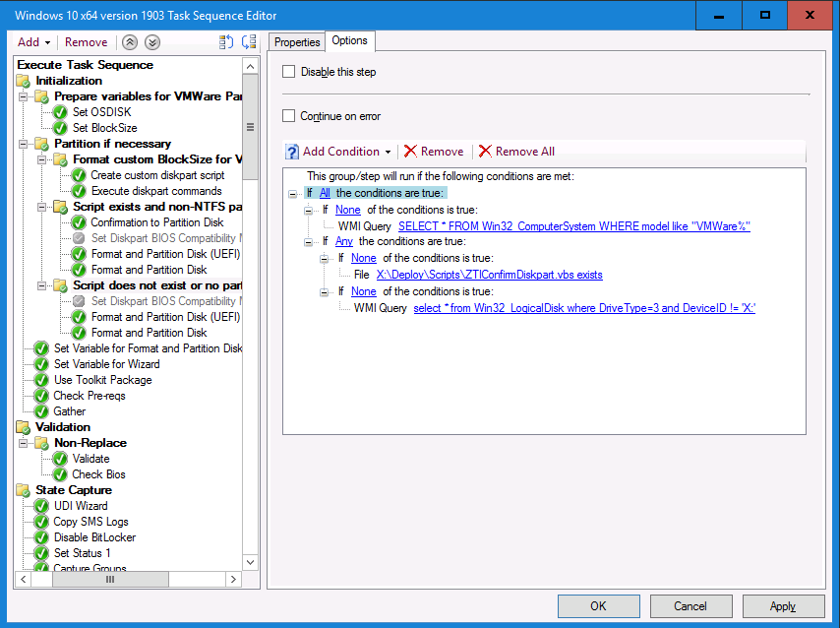This screenshot has height=628, width=840.
Task: Click check icon beside Check Bios
Action: pos(60,474)
